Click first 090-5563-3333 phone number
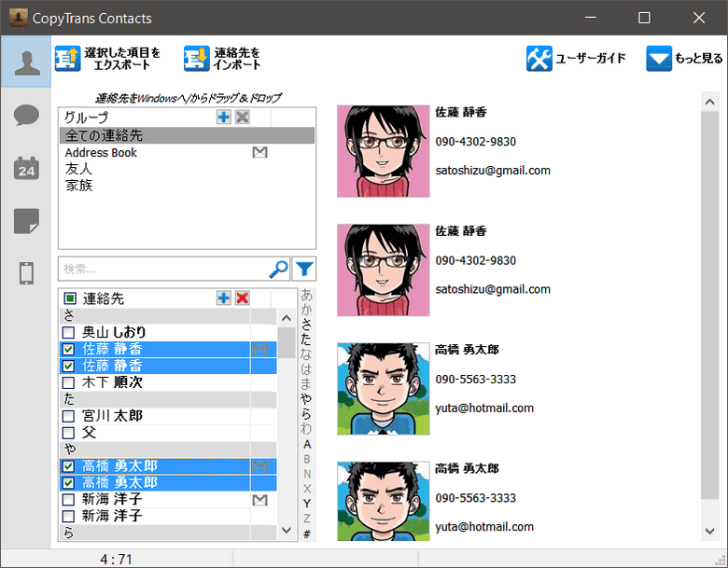Image resolution: width=728 pixels, height=568 pixels. click(x=476, y=379)
